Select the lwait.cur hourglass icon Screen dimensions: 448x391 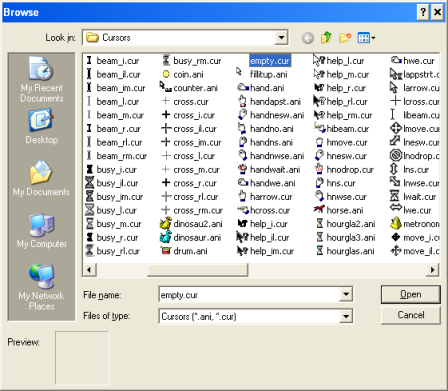395,196
